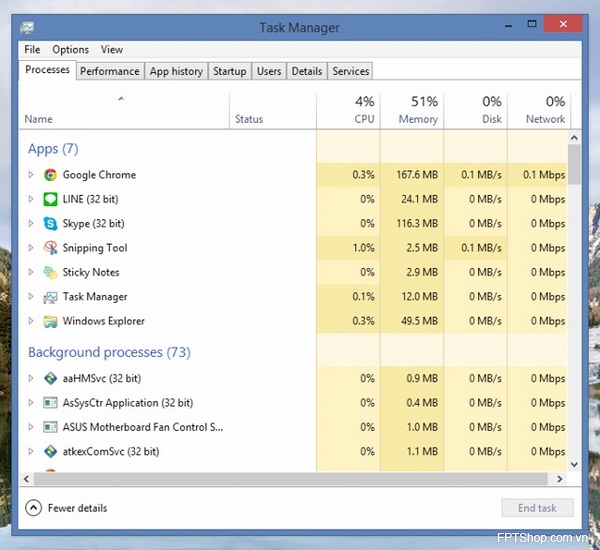Select the Windows Explorer row name

point(104,321)
